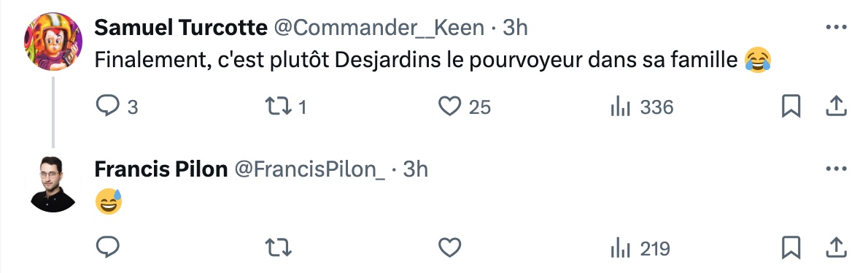Like Francis Pilon's reply
Image resolution: width=868 pixels, height=273 pixels.
(x=449, y=247)
